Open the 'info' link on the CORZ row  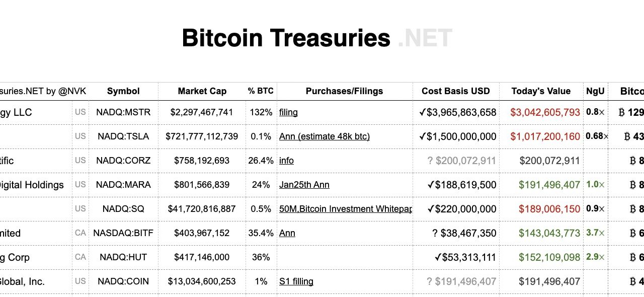tap(286, 161)
